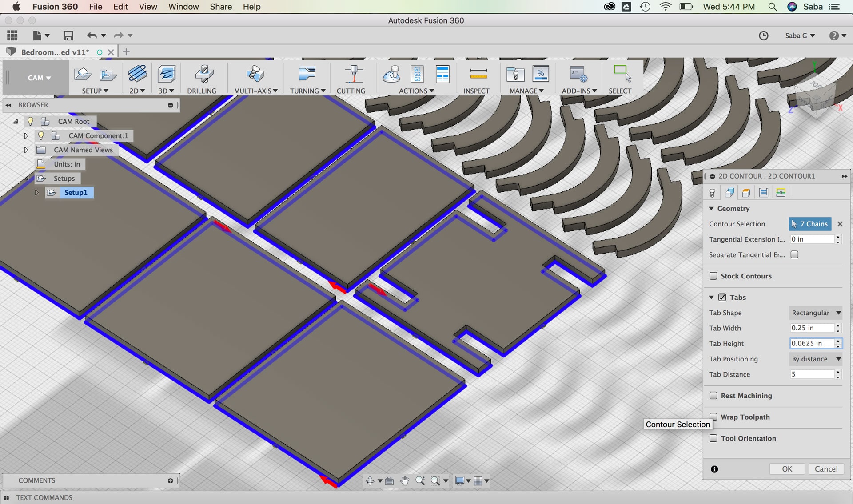This screenshot has height=504, width=853.
Task: Click into the Tab Distance input field
Action: [x=811, y=374]
